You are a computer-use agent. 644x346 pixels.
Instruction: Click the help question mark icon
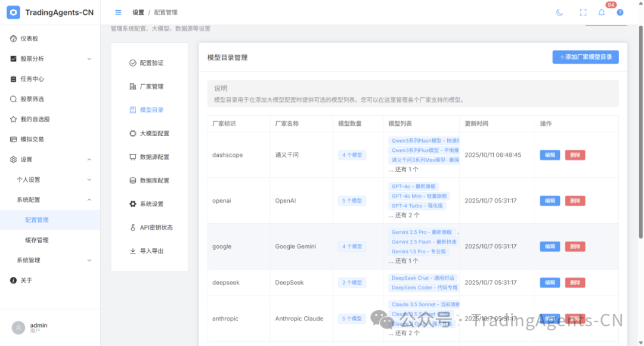[x=620, y=13]
